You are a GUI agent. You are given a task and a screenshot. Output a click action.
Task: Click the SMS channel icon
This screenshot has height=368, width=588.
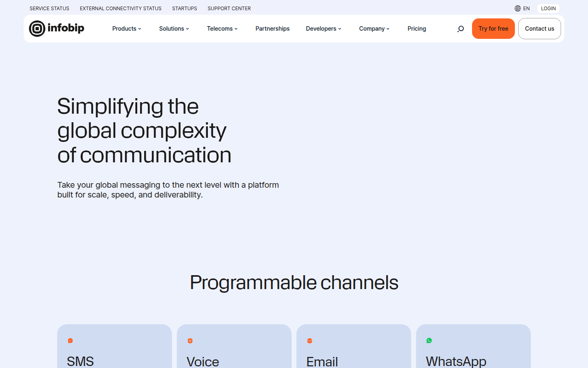click(x=70, y=341)
